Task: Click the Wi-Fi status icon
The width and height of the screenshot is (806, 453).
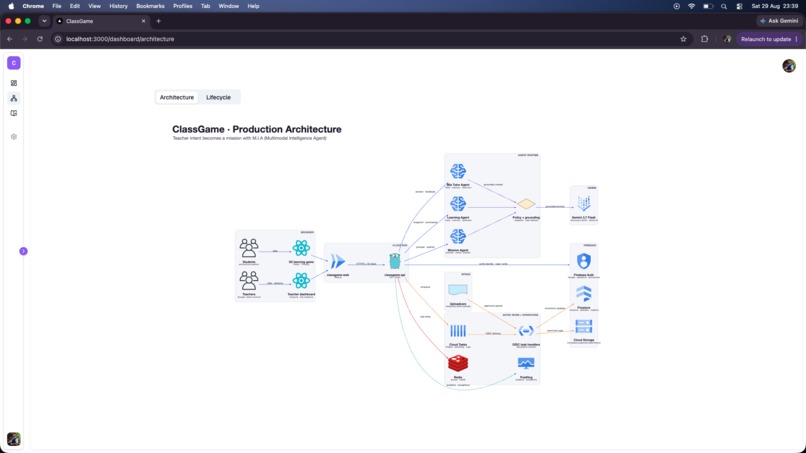Action: [x=691, y=6]
